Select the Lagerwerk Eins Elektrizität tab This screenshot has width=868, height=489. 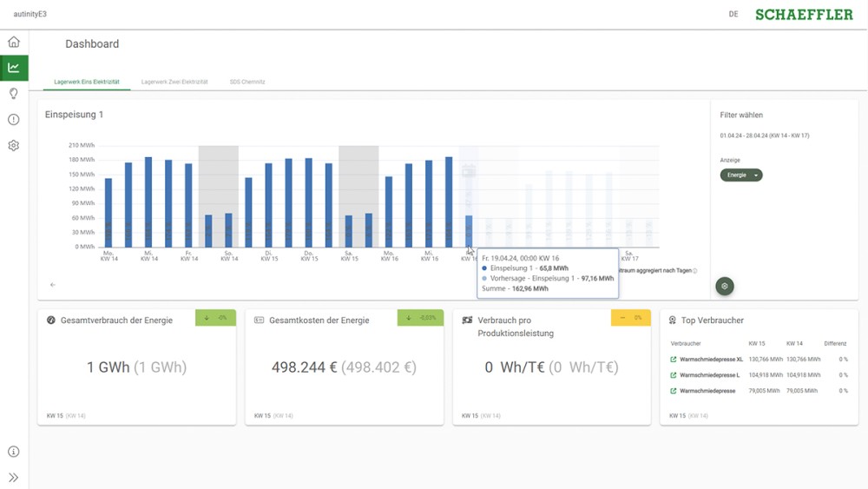tap(87, 82)
